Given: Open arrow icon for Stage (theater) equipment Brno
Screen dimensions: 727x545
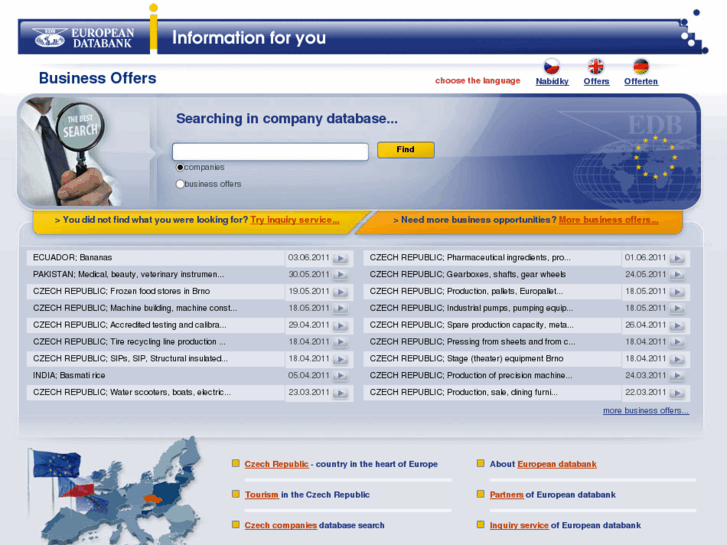Looking at the screenshot, I should pyautogui.click(x=677, y=359).
